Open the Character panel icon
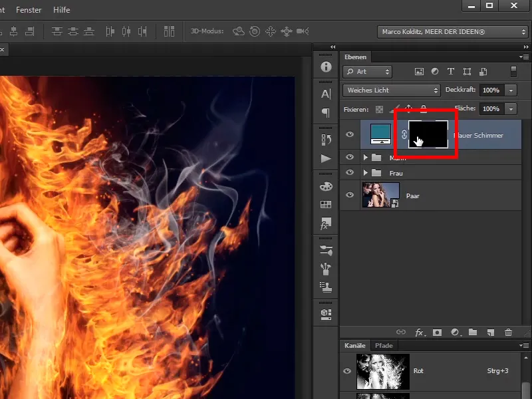532x399 pixels. (326, 94)
